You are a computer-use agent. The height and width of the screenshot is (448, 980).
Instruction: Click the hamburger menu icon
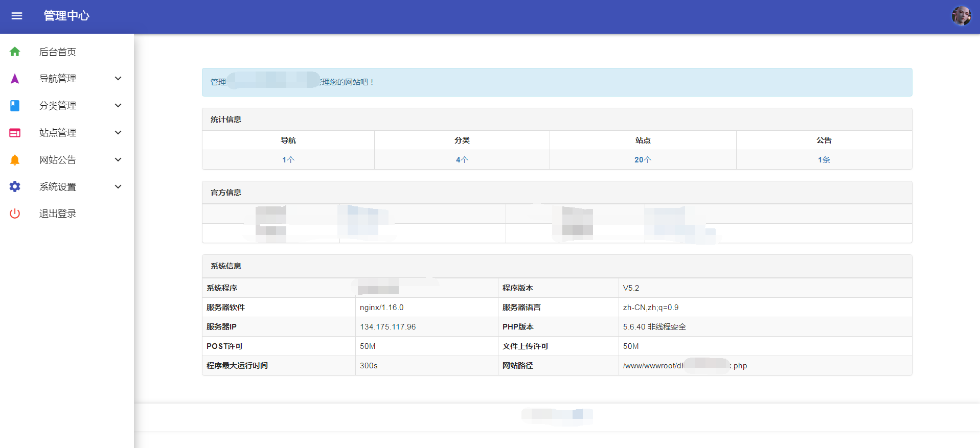click(17, 16)
